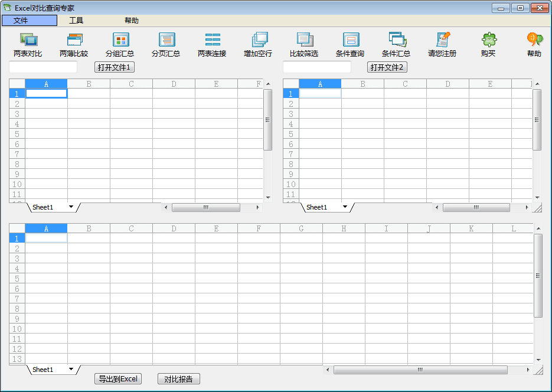Choose the 增加空行 add blank rows icon

(258, 40)
